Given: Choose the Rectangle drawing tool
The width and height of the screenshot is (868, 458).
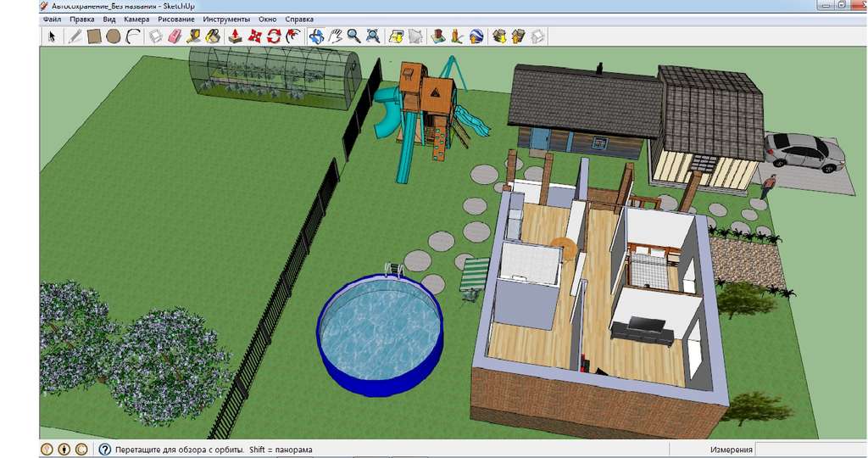Looking at the screenshot, I should click(x=94, y=36).
